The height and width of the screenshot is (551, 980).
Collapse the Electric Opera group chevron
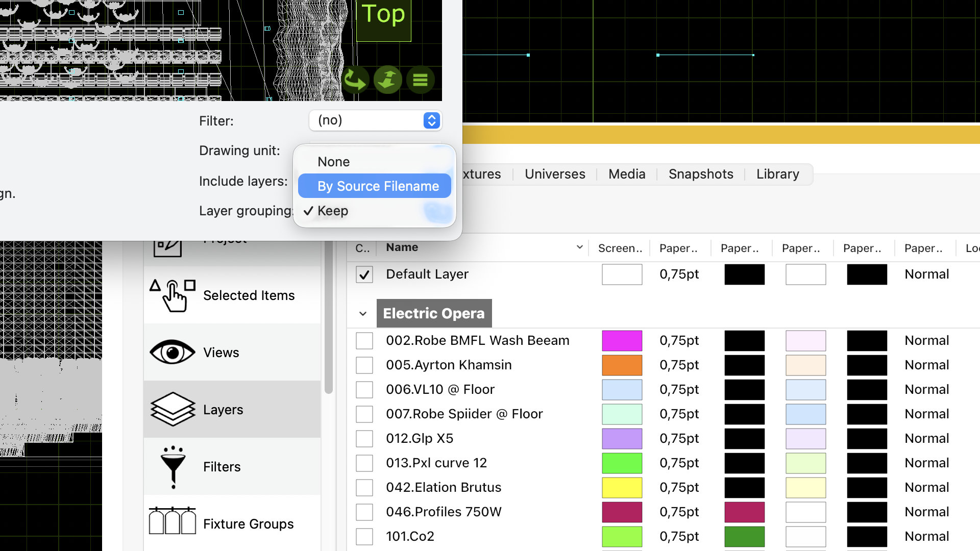coord(363,314)
